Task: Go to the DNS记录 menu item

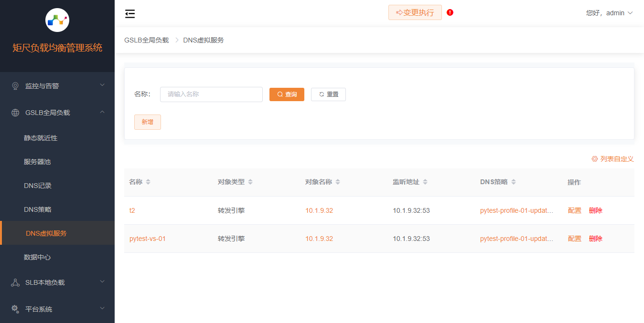Action: tap(38, 186)
